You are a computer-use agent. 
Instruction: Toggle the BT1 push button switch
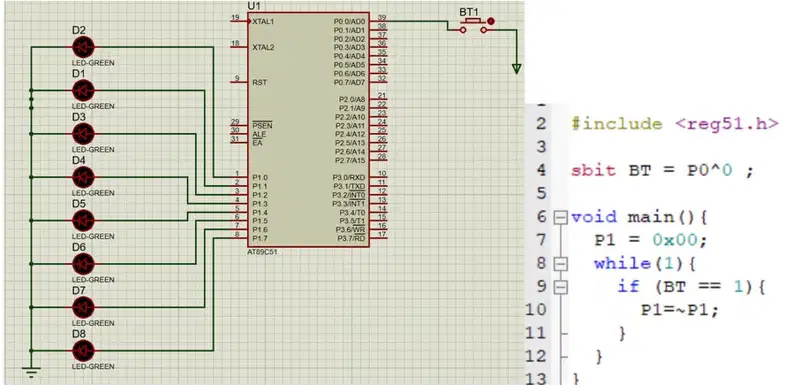pos(473,26)
